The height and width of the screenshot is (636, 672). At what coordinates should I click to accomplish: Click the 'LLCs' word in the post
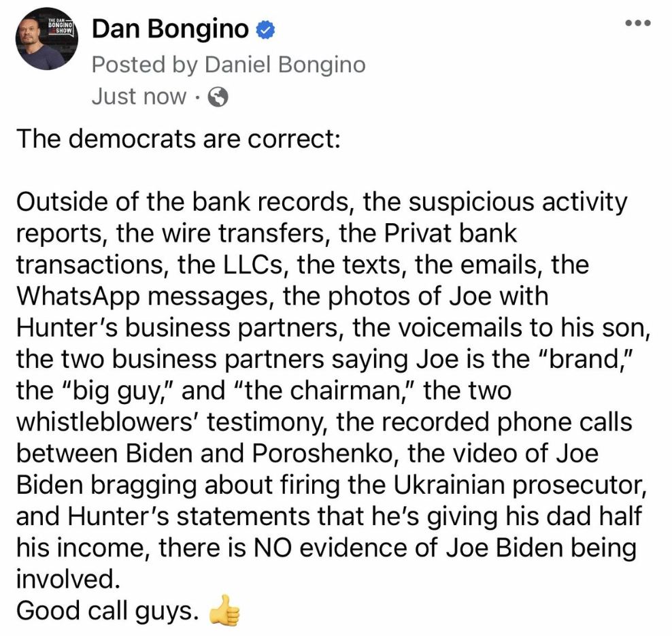256,265
